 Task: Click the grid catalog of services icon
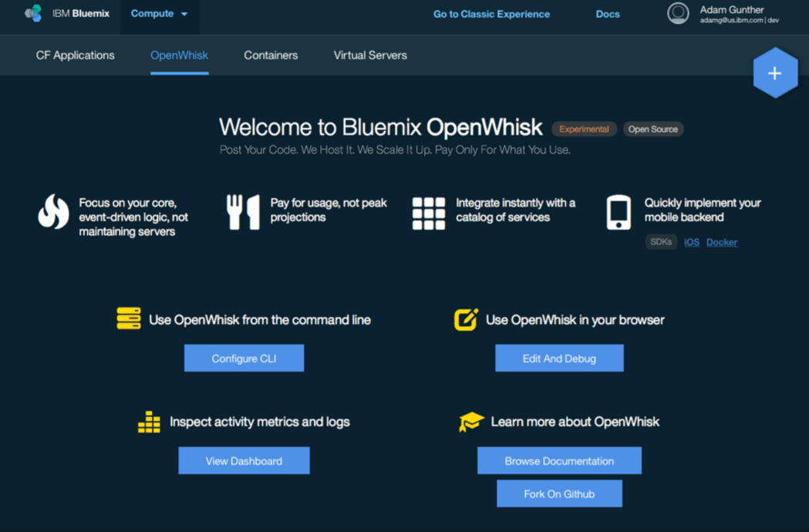coord(429,213)
